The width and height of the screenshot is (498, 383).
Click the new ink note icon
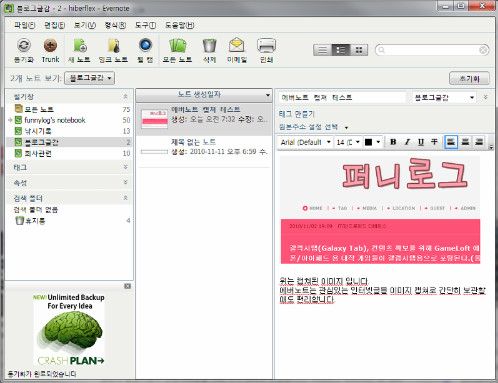pyautogui.click(x=113, y=45)
